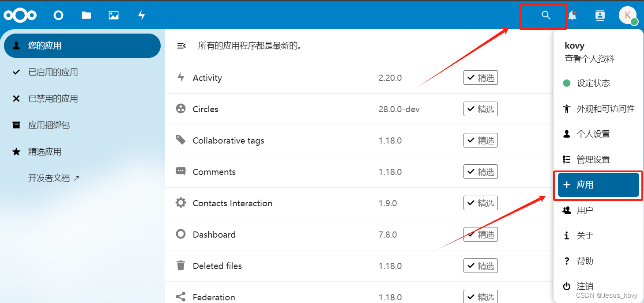Toggle 精选 on the Circles app

[480, 109]
